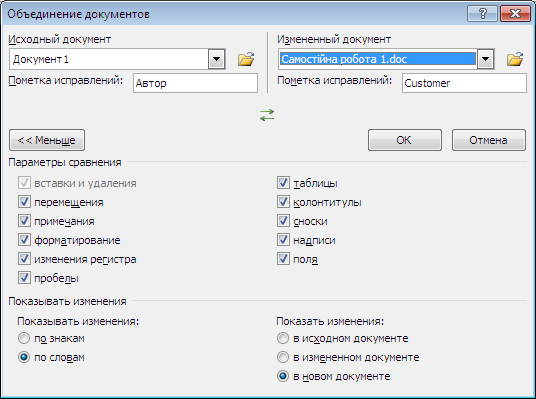Image resolution: width=536 pixels, height=399 pixels.
Task: Click the Customer revision label field
Action: pos(464,83)
